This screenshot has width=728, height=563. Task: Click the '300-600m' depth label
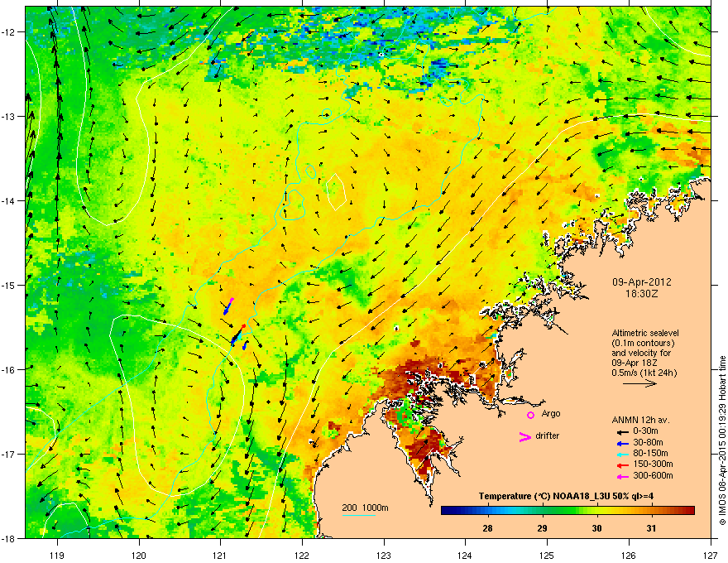pos(653,475)
